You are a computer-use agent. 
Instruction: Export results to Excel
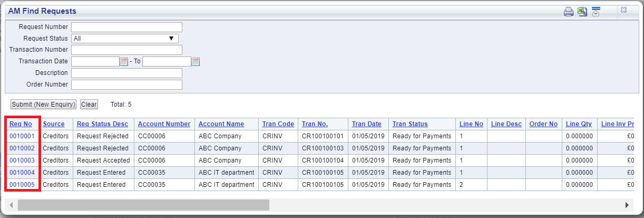[x=582, y=12]
